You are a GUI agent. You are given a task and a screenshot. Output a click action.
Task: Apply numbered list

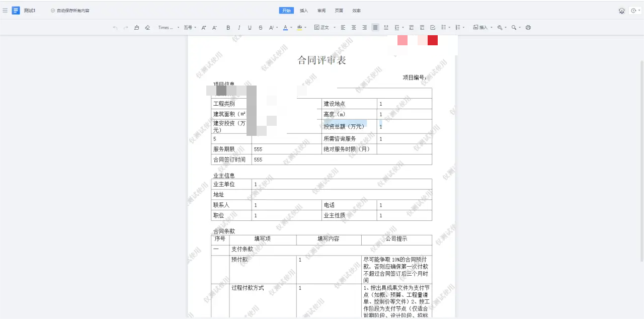[x=457, y=28]
